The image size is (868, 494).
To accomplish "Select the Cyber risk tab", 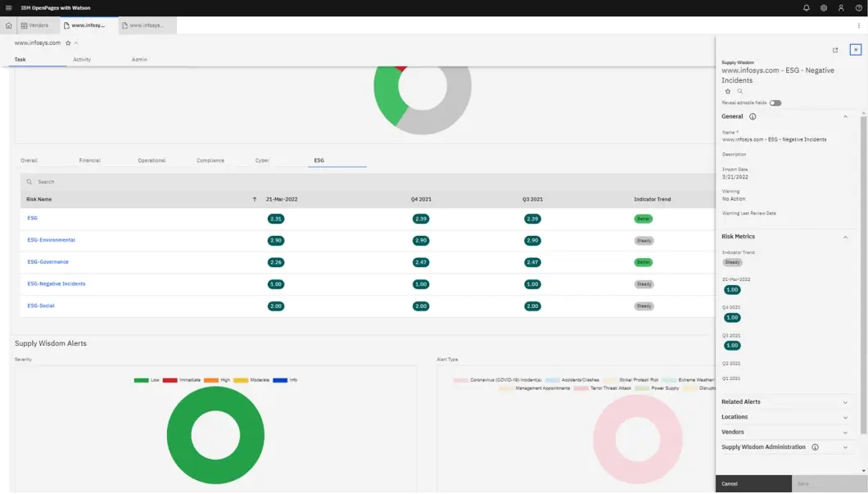I will point(264,160).
